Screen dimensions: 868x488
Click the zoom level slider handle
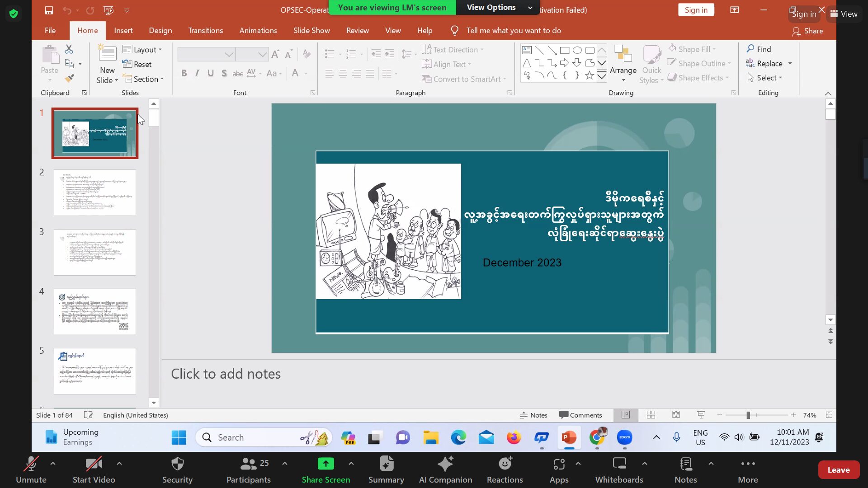click(x=748, y=415)
